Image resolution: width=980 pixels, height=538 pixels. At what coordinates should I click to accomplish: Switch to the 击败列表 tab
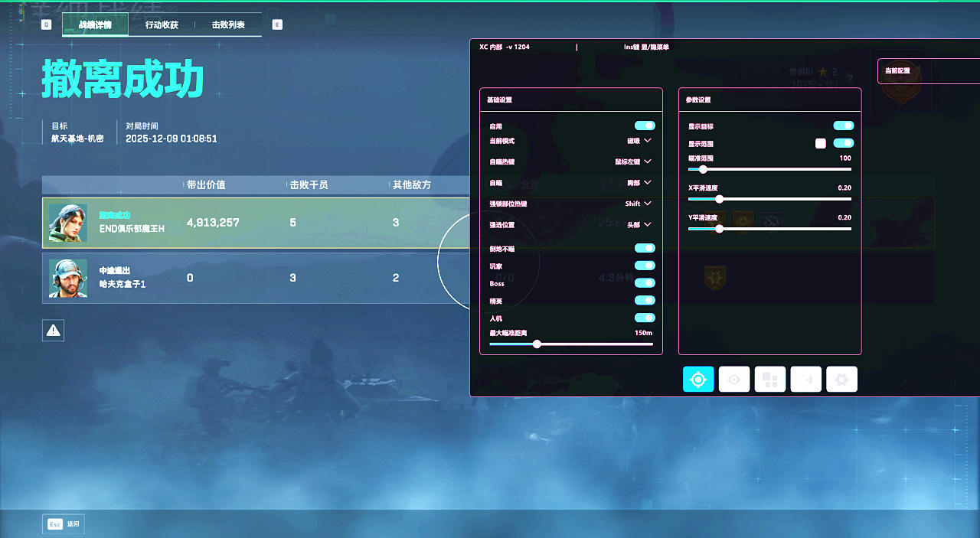tap(227, 24)
